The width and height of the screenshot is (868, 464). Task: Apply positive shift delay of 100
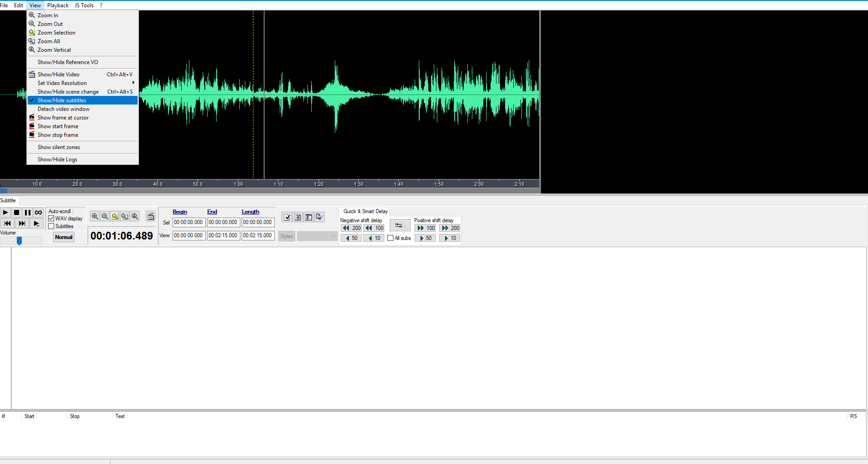pos(426,228)
